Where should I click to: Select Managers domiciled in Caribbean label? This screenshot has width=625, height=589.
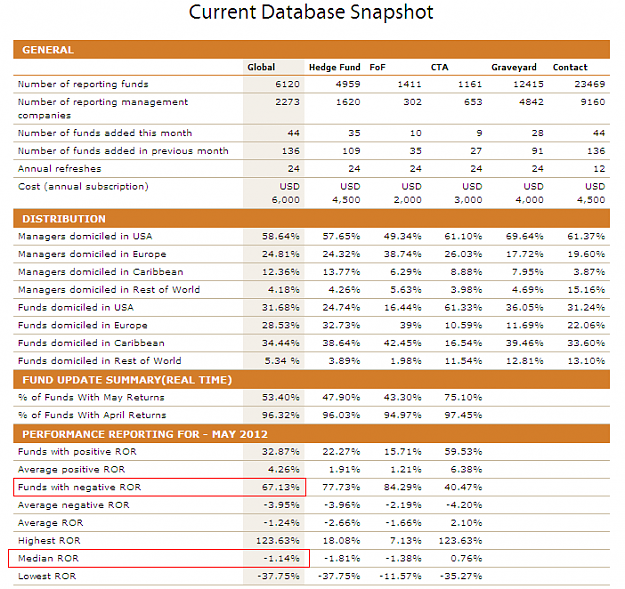point(100,272)
